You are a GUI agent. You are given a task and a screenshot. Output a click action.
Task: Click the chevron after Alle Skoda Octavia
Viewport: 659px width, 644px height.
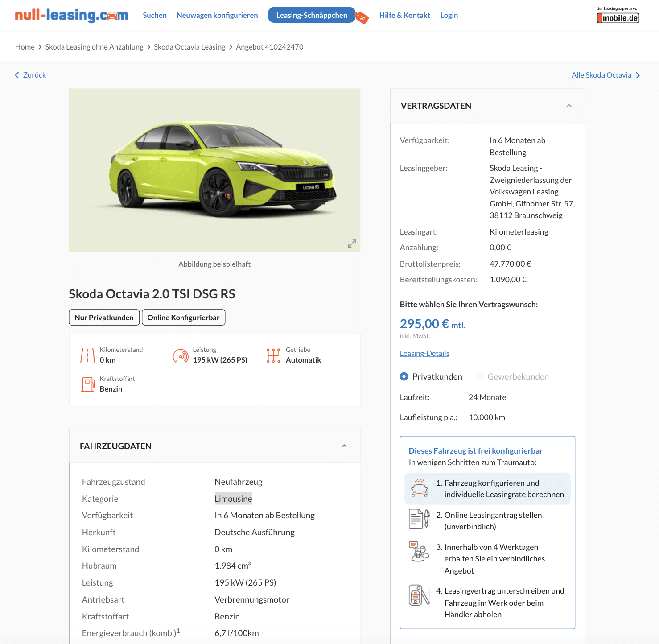[638, 75]
